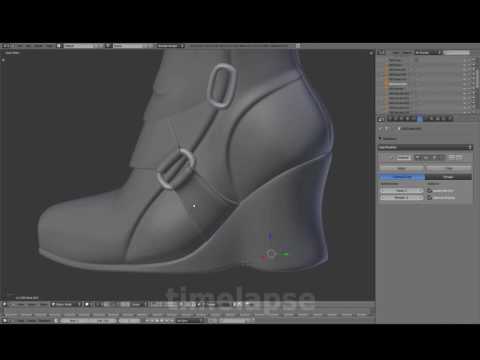Toggle the Optimal Display checkbox

[430, 198]
